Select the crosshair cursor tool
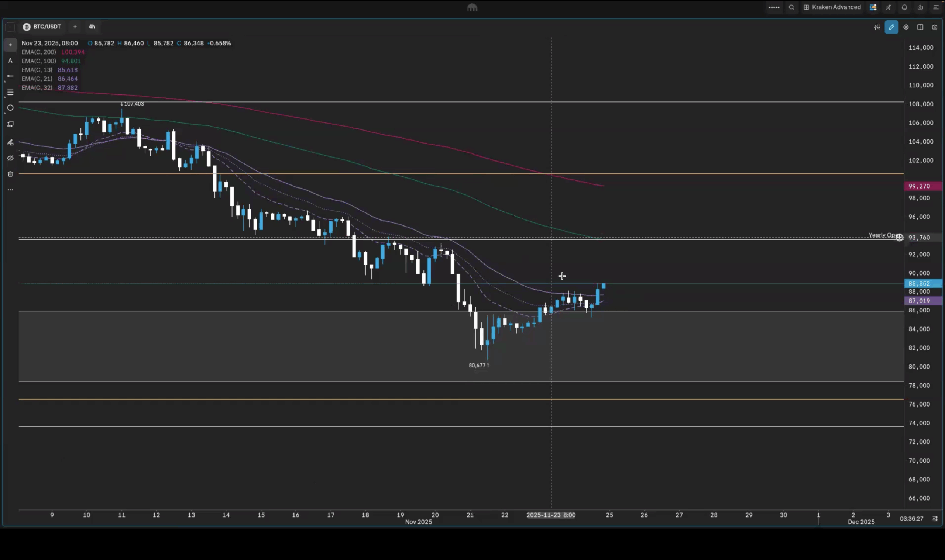 [10, 45]
